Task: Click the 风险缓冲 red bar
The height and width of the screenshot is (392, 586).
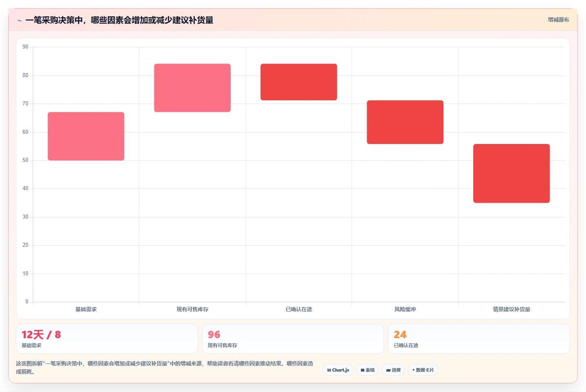Action: (405, 122)
